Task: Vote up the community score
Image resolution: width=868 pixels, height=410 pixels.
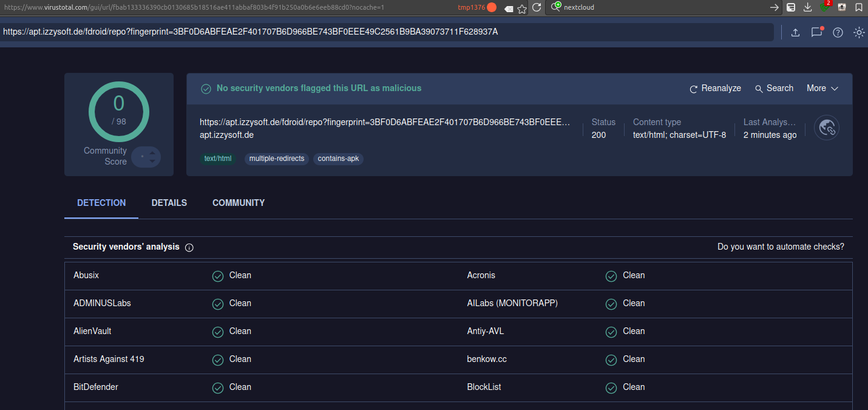Action: 152,152
